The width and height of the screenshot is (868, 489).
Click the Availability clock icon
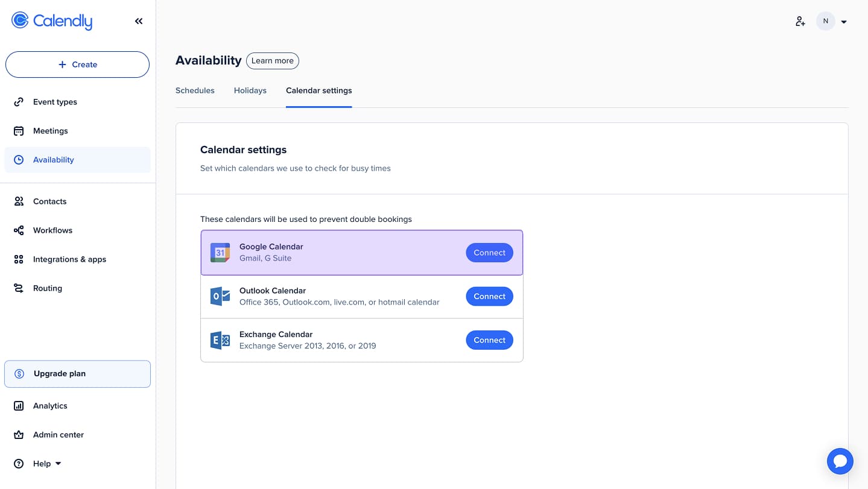click(x=19, y=160)
